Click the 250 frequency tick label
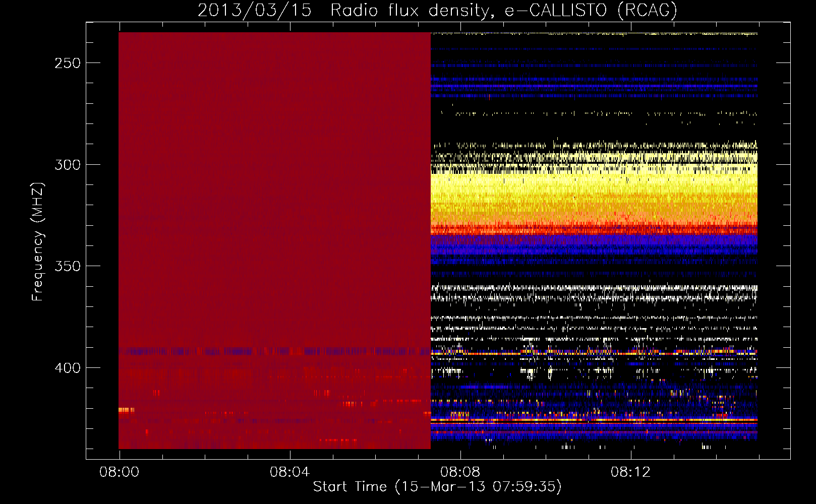The height and width of the screenshot is (504, 816). (68, 63)
